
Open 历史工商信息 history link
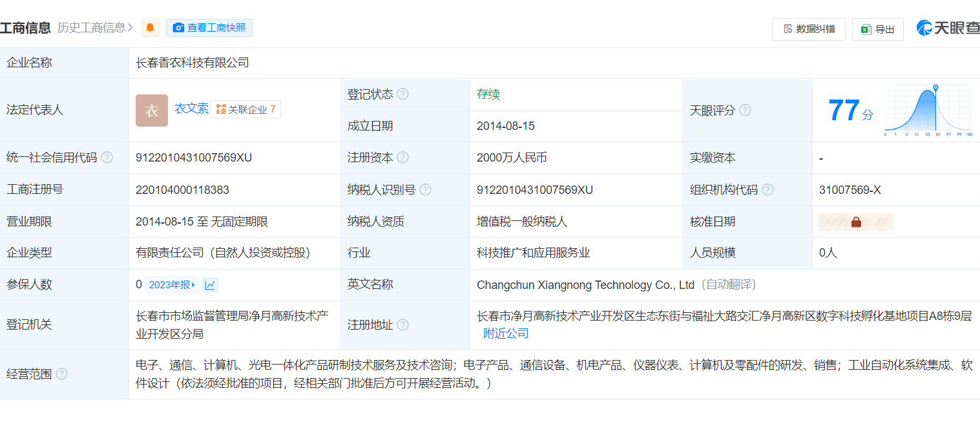click(x=95, y=28)
